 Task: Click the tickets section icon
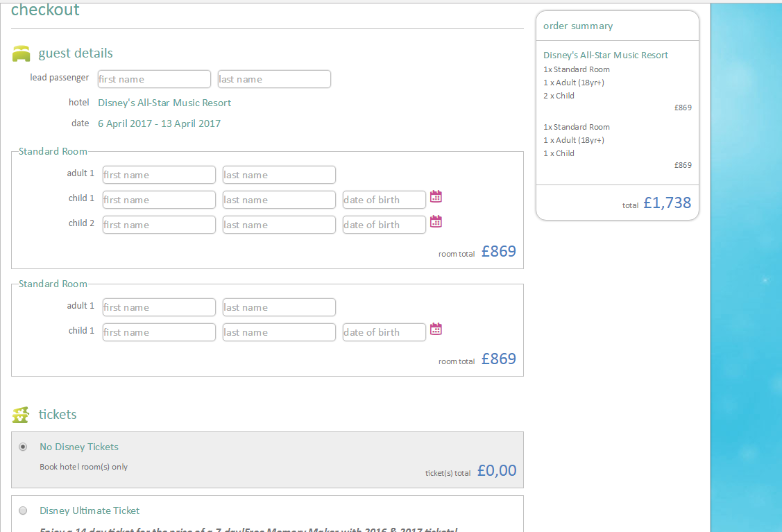[x=22, y=415]
